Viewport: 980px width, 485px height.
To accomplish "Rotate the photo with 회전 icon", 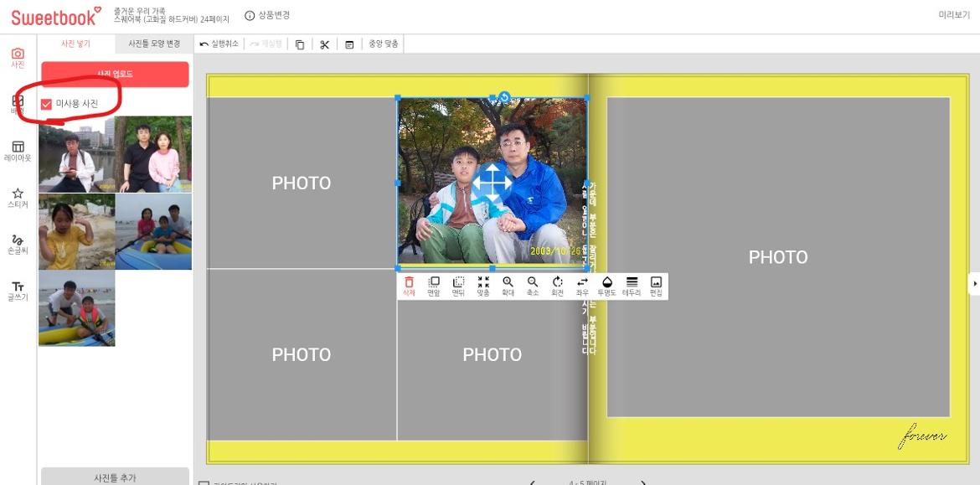I will [557, 286].
